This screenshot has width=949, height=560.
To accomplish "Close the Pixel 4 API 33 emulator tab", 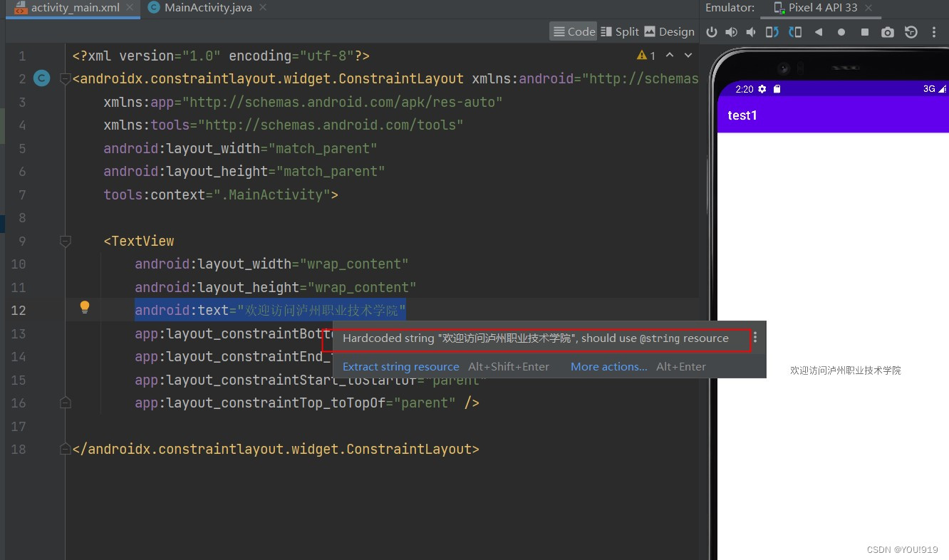I will click(x=868, y=8).
